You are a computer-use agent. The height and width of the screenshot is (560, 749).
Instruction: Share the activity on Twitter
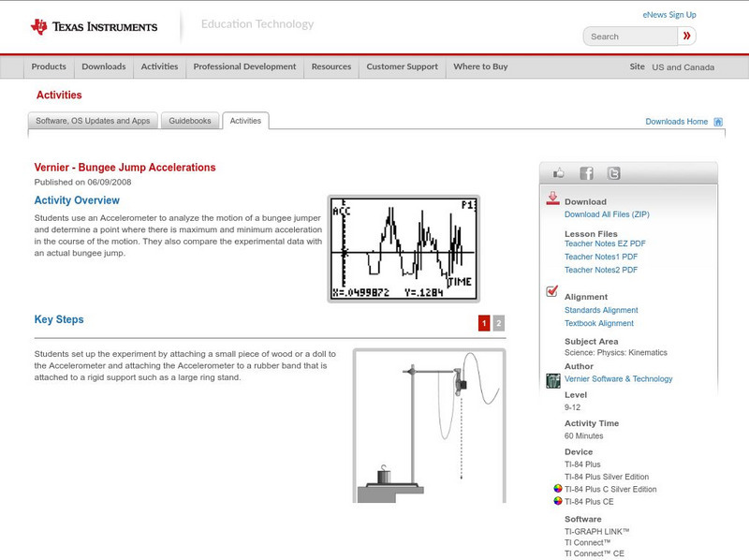click(613, 172)
